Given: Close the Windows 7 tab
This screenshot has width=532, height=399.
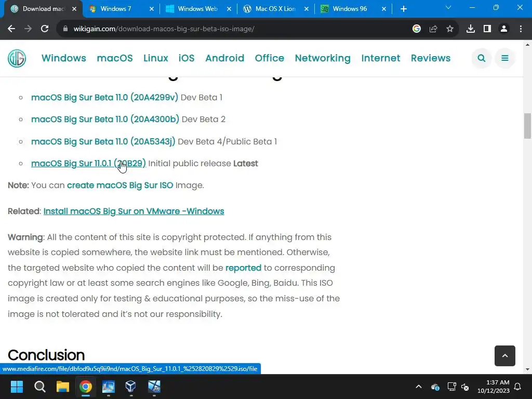Looking at the screenshot, I should click(x=152, y=9).
